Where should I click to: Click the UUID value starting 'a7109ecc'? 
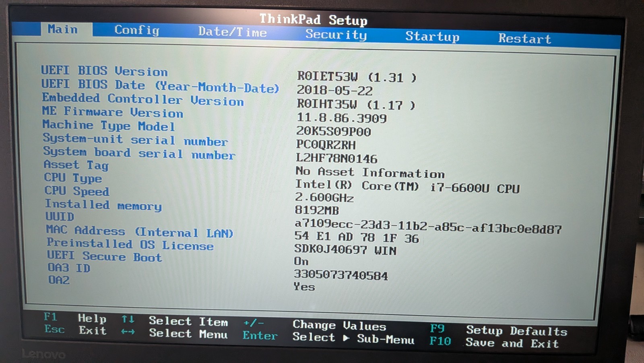pyautogui.click(x=428, y=226)
